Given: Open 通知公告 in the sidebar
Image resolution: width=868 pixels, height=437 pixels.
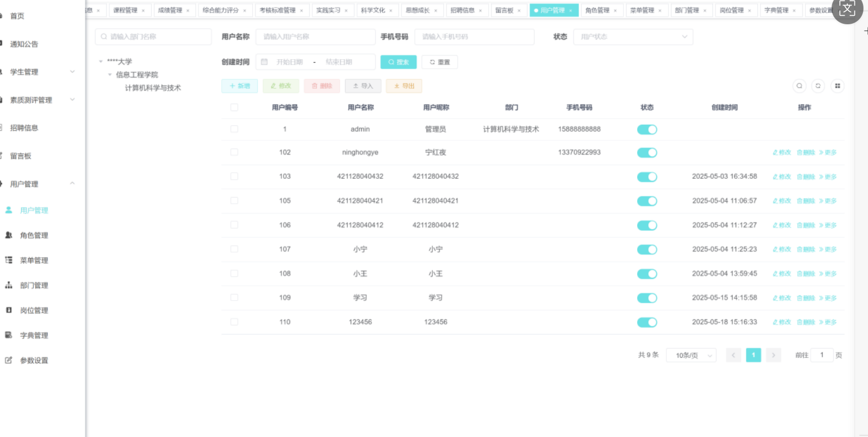Looking at the screenshot, I should point(24,44).
